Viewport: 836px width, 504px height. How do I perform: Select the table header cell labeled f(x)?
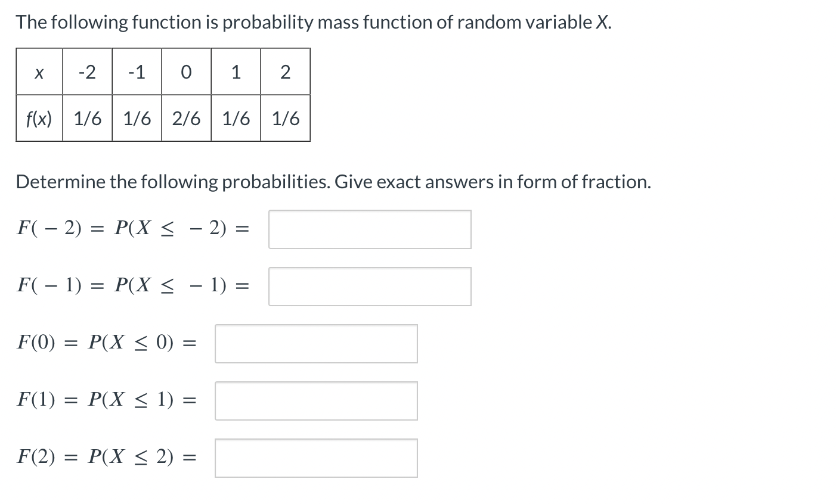[39, 118]
